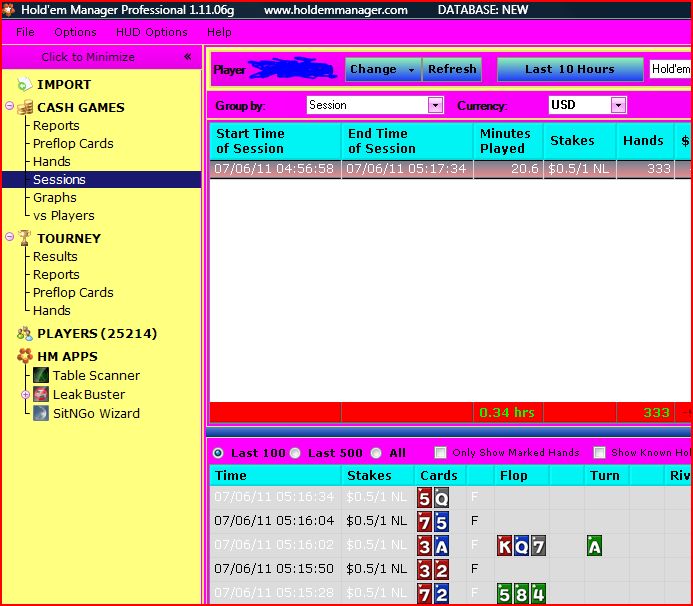Click Hold'em Manager title bar logo

pyautogui.click(x=9, y=9)
